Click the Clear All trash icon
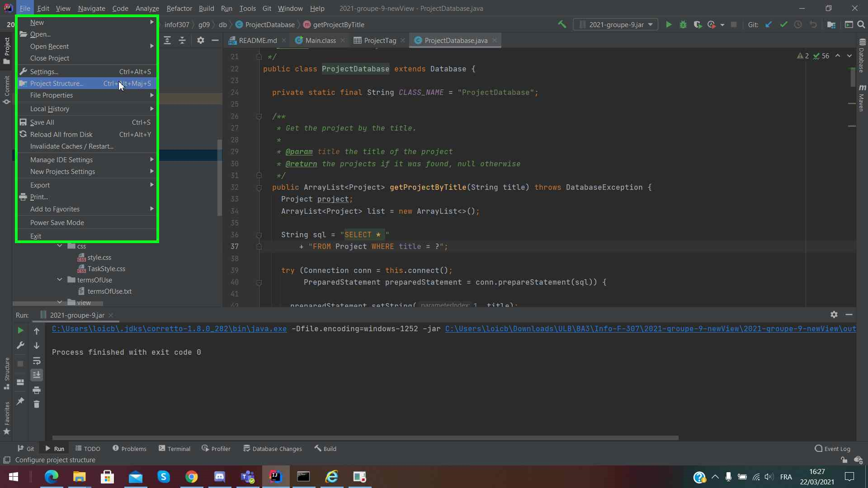This screenshot has height=488, width=868. coord(37,404)
